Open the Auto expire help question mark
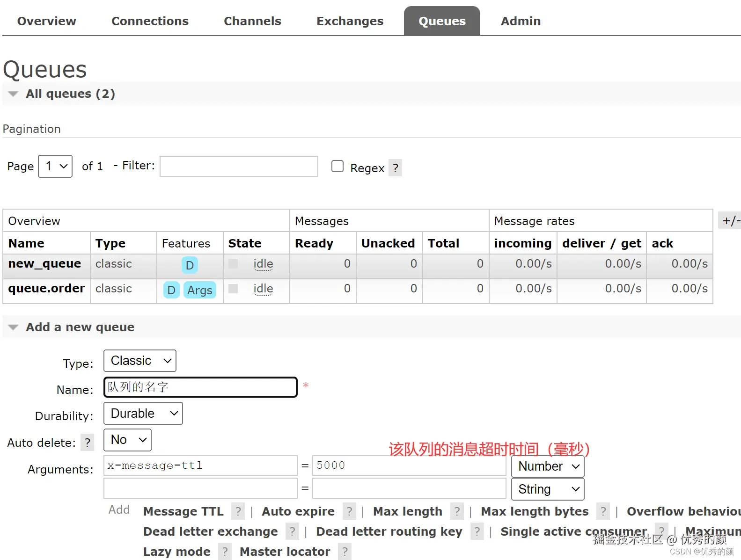 click(349, 511)
